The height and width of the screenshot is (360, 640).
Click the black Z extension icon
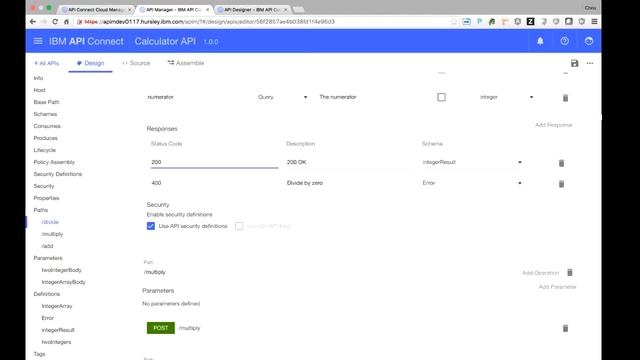point(530,22)
